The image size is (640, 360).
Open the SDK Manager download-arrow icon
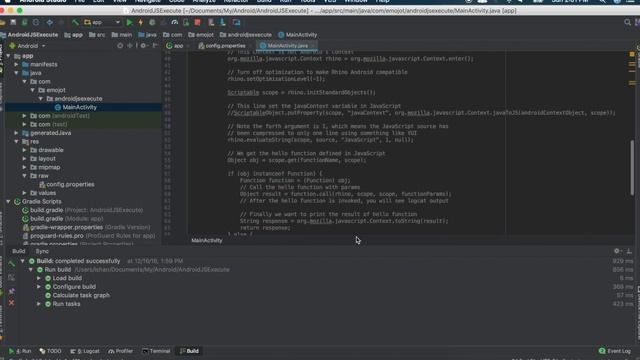pyautogui.click(x=223, y=22)
